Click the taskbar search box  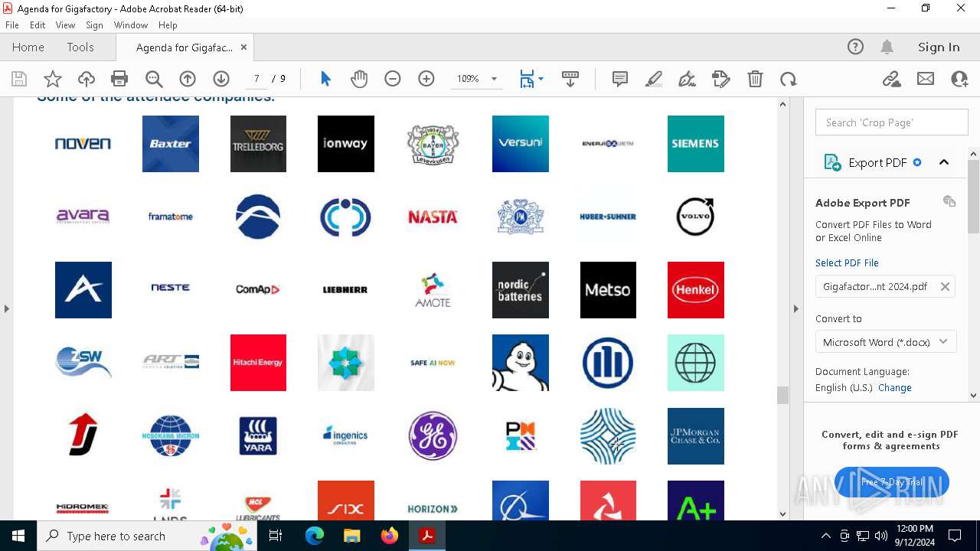pyautogui.click(x=145, y=536)
